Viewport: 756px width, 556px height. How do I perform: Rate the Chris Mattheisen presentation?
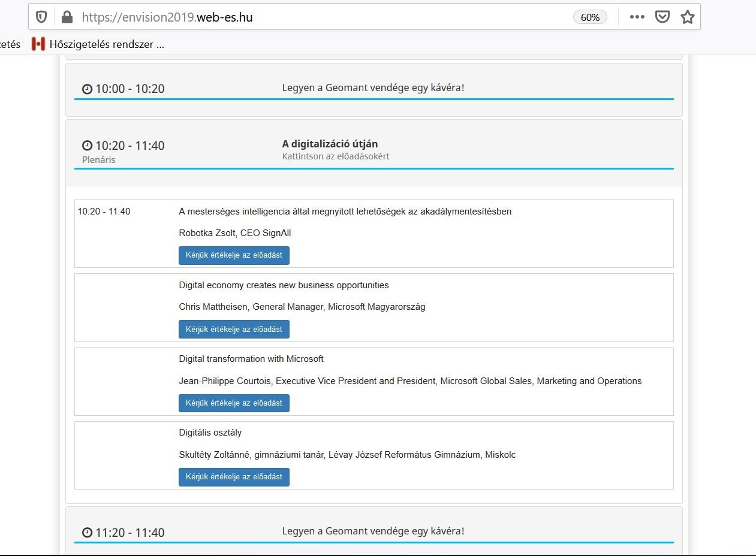tap(234, 329)
